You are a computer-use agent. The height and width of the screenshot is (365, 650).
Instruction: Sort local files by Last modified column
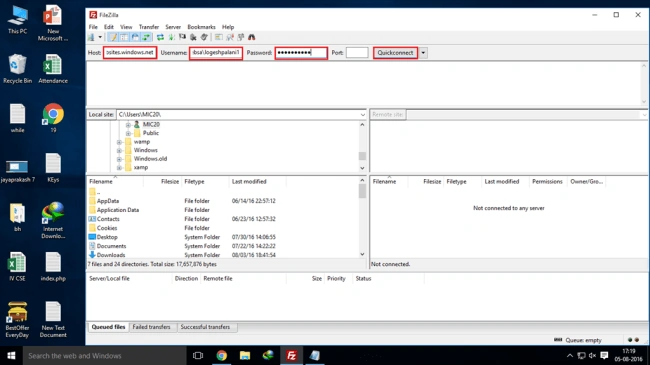click(x=249, y=182)
